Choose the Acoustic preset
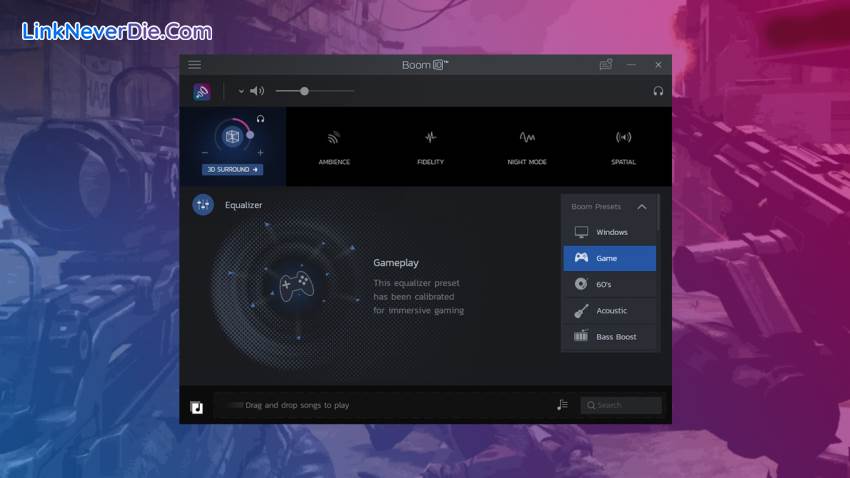 coord(610,311)
